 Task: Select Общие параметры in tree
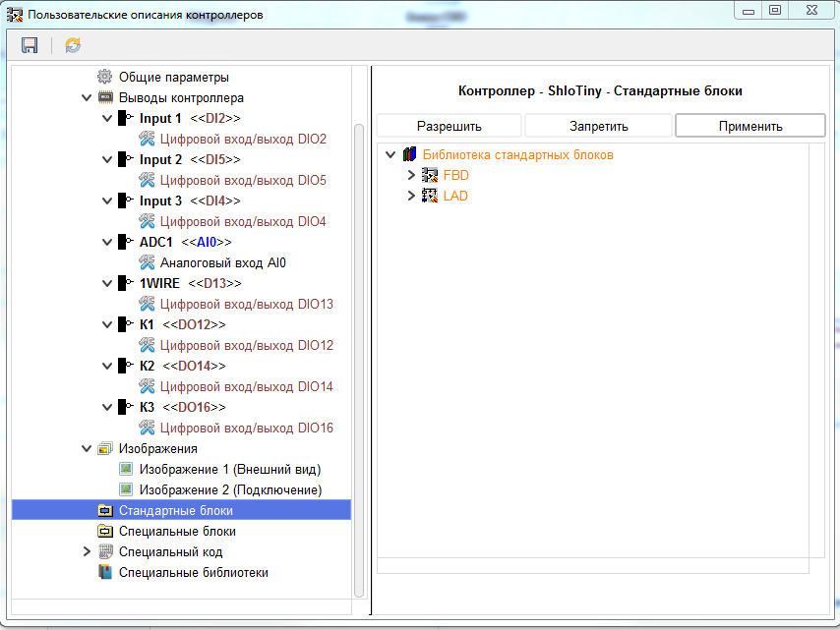(173, 77)
